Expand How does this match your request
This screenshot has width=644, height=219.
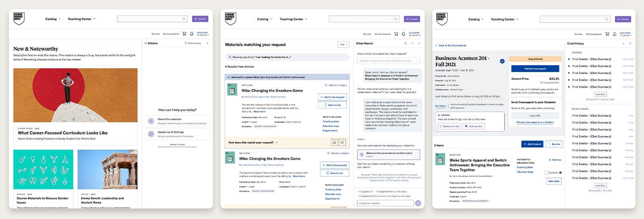coord(253,142)
